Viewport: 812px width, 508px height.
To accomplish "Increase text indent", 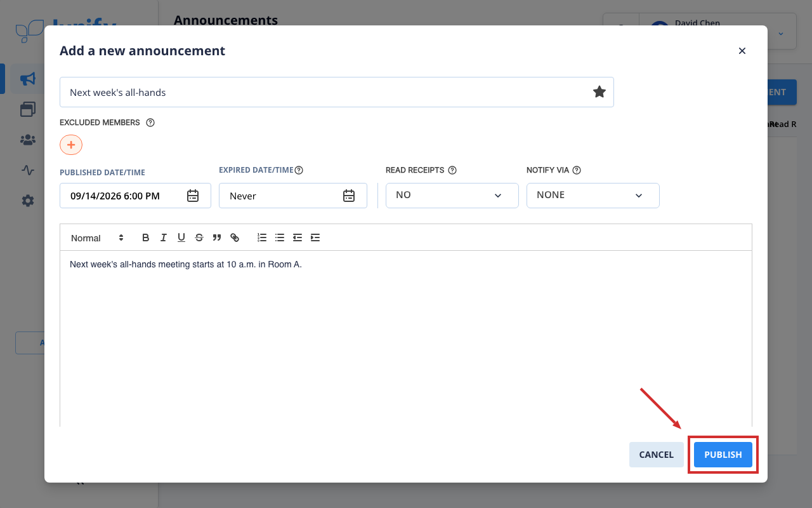I will [x=315, y=237].
